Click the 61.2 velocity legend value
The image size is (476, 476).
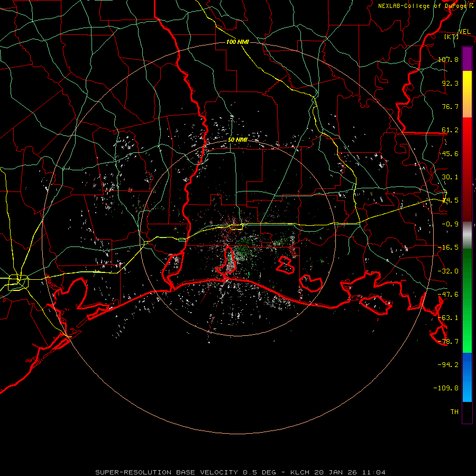click(x=450, y=130)
